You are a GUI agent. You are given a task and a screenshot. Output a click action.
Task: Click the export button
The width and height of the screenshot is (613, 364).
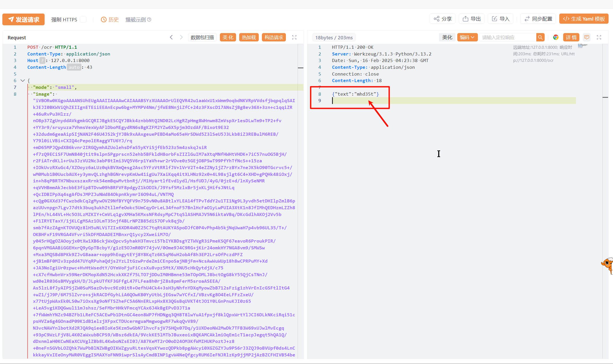coord(472,19)
